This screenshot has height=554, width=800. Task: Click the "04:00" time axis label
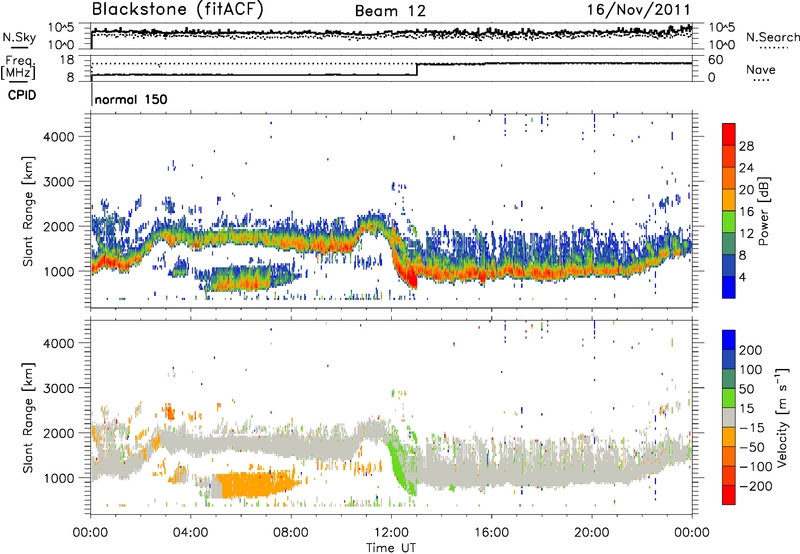point(190,533)
